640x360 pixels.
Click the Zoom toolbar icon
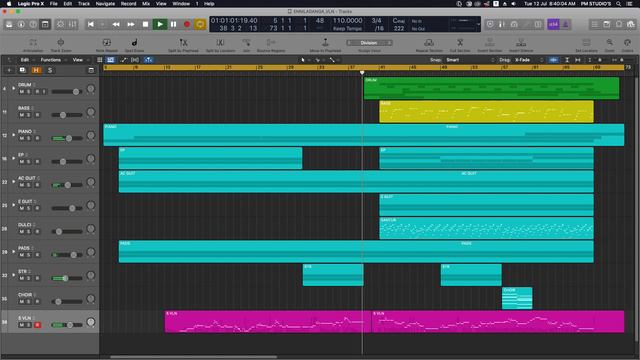point(609,42)
